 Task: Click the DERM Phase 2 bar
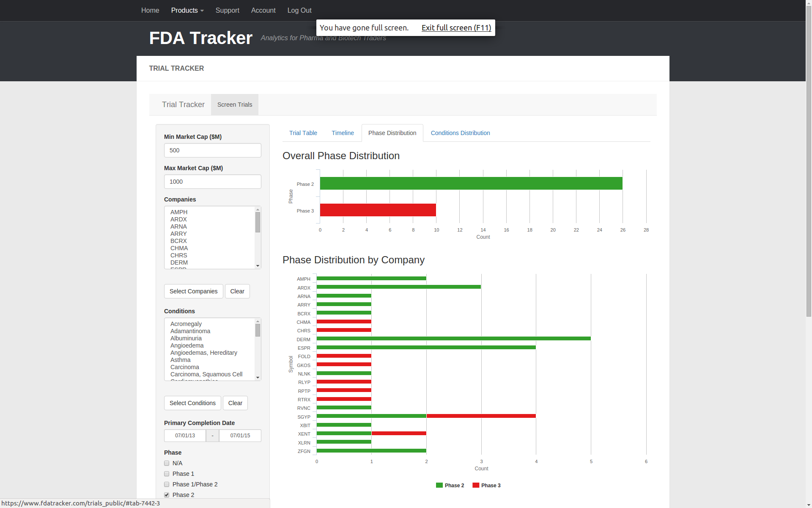coord(453,339)
